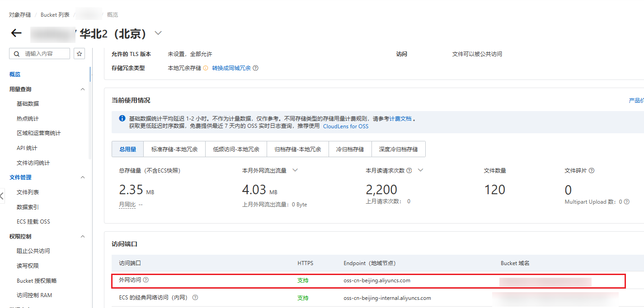Switch to 标准存储-本地冗余 tab
The height and width of the screenshot is (308, 644).
[174, 149]
